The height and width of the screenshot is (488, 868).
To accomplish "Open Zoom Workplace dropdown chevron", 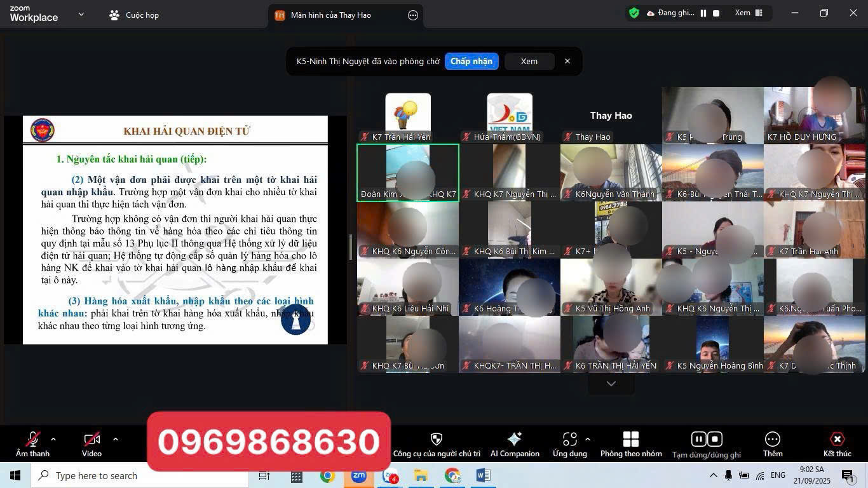I will pos(81,15).
